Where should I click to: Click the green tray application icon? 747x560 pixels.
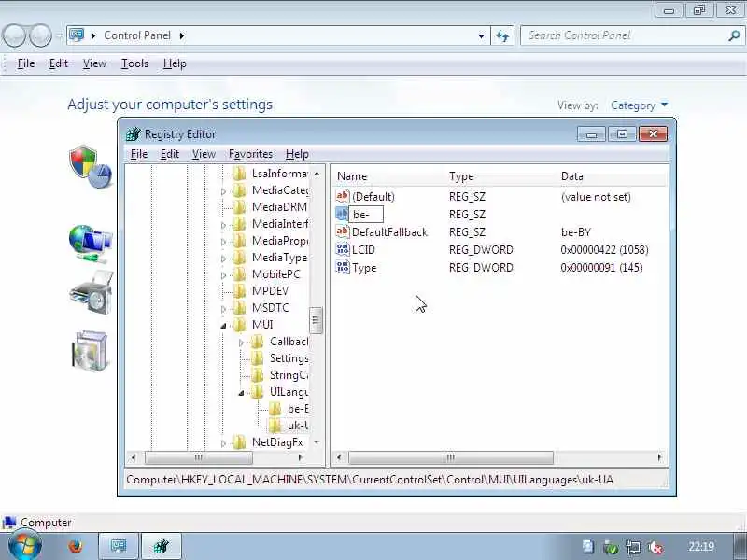tap(611, 547)
